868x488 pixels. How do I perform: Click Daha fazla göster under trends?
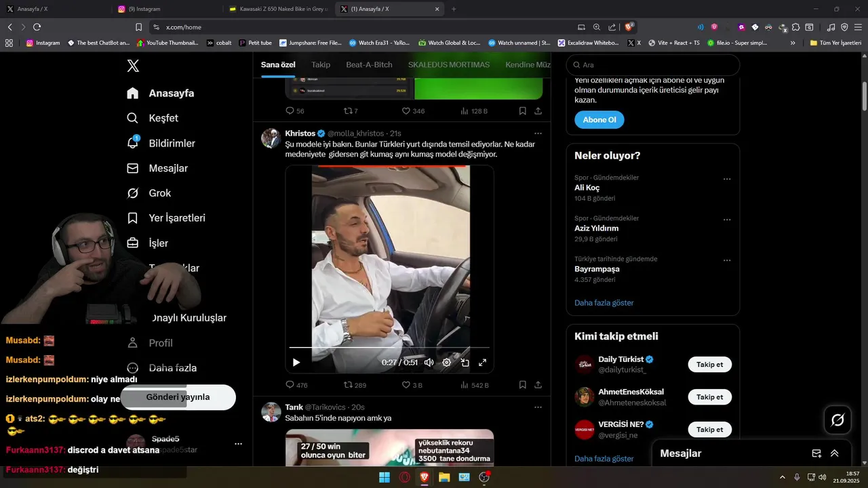pos(604,303)
